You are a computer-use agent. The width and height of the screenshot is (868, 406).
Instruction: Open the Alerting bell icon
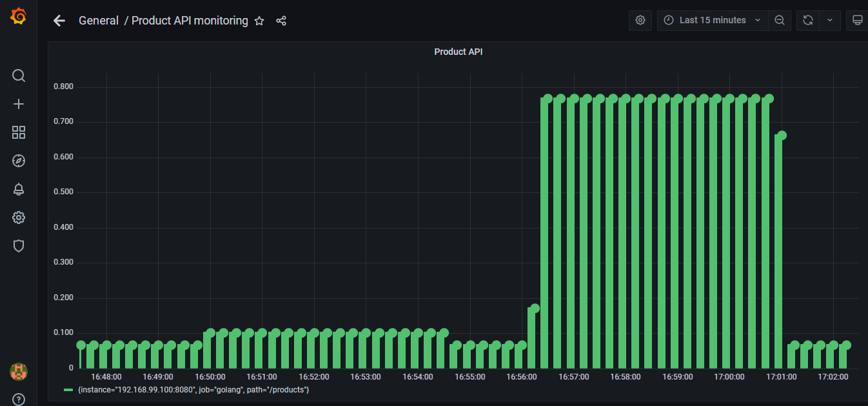[19, 189]
